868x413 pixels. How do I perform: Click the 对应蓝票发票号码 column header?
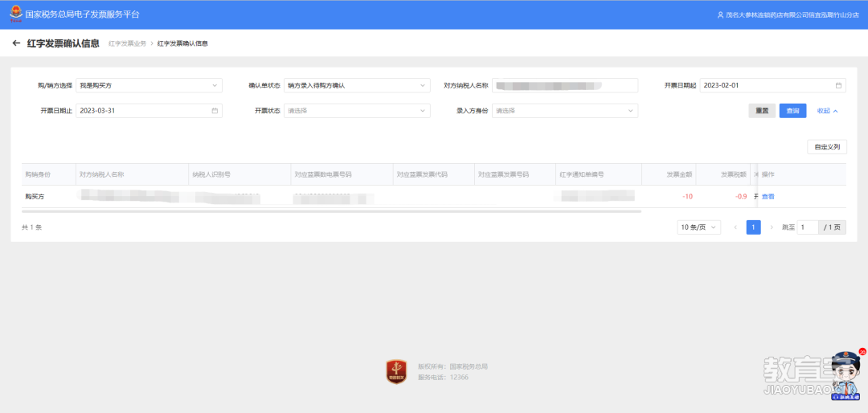[515, 174]
